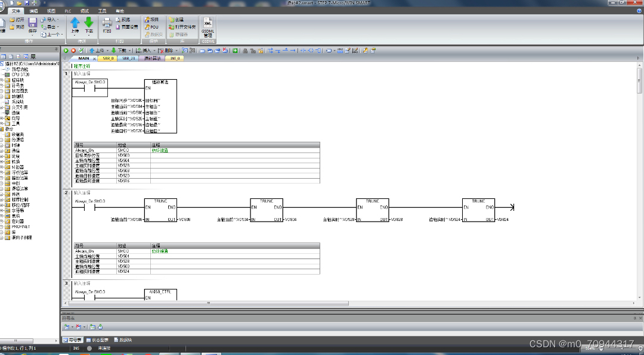644x355 pixels.
Task: Click the quick-access Open folder icon
Action: pos(19,3)
